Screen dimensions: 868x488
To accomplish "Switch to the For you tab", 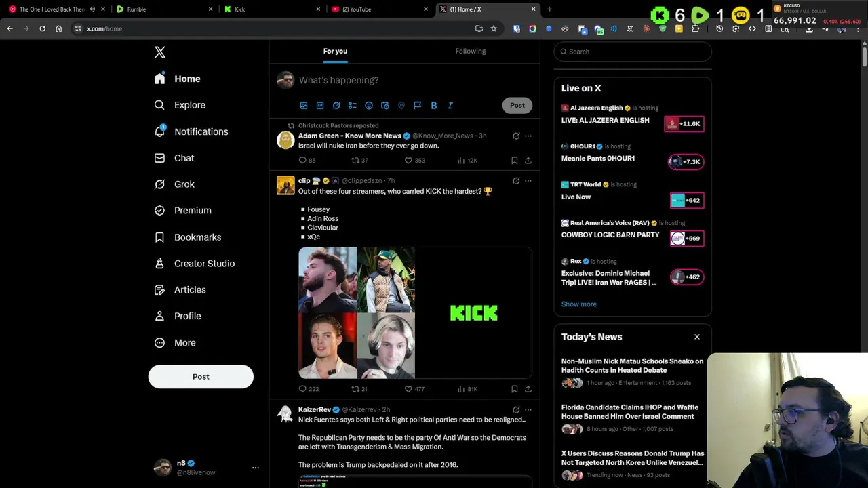I will 335,51.
